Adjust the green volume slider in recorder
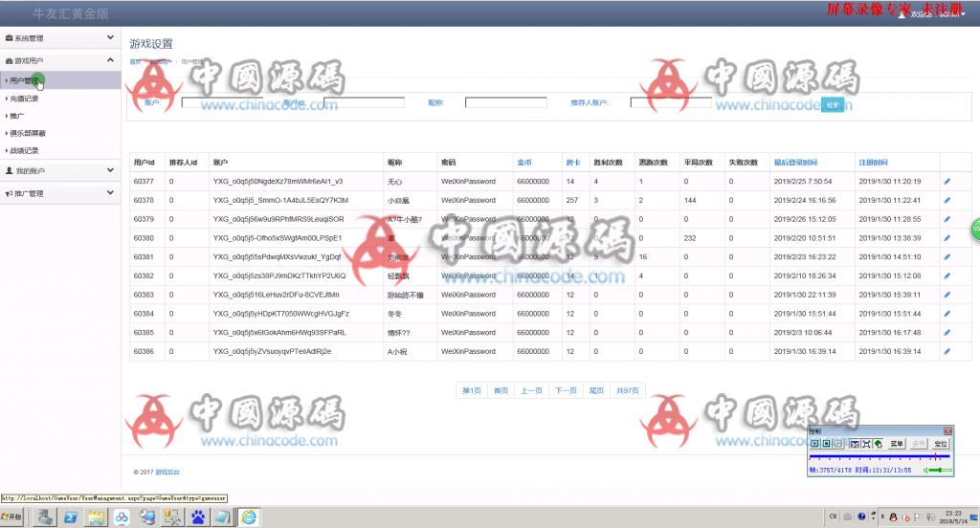The height and width of the screenshot is (528, 980). 940,470
